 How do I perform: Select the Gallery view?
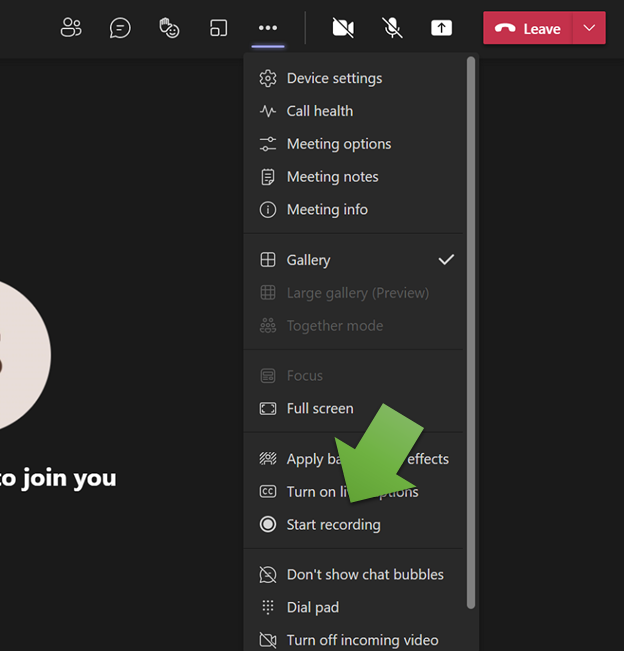pos(354,260)
